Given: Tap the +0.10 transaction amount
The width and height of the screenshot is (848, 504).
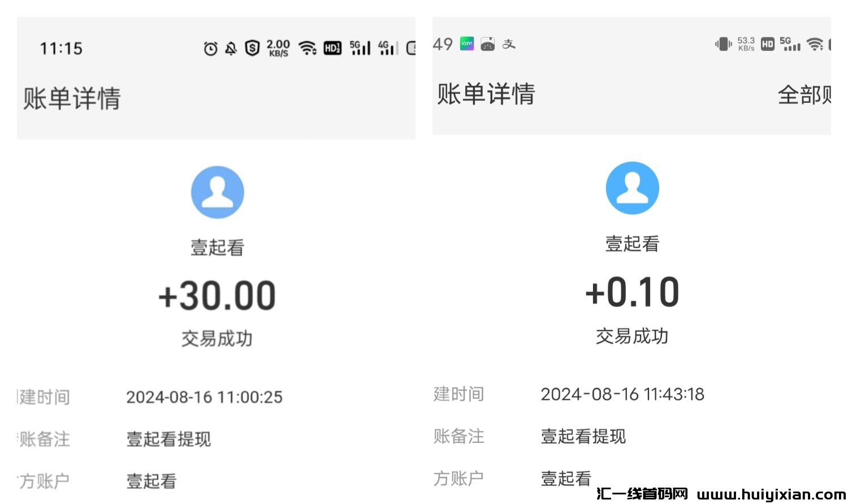Looking at the screenshot, I should pyautogui.click(x=632, y=293).
